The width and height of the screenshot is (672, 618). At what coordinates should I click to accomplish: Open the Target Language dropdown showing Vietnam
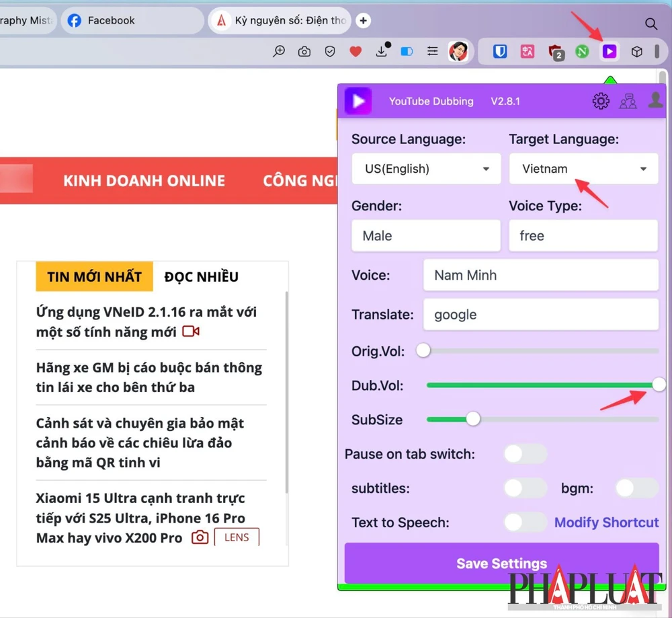click(x=583, y=169)
